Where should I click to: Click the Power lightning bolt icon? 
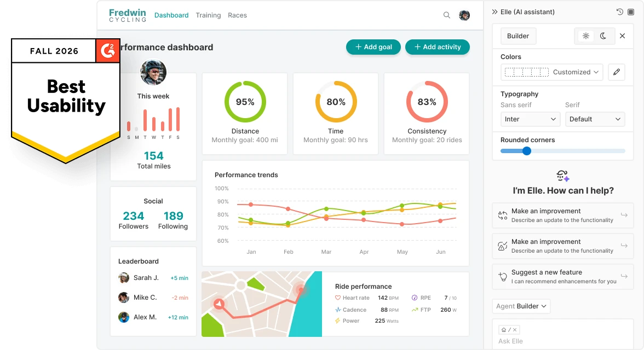(x=337, y=321)
